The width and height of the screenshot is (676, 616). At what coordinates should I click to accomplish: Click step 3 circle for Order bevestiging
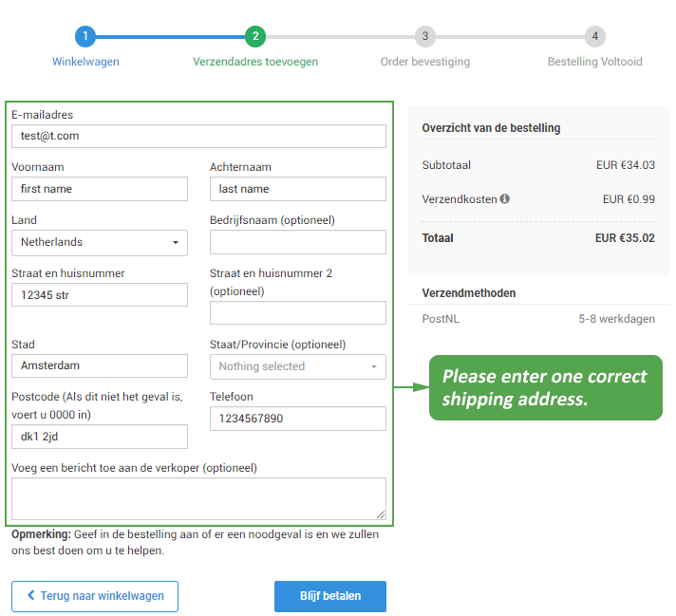coord(425,37)
